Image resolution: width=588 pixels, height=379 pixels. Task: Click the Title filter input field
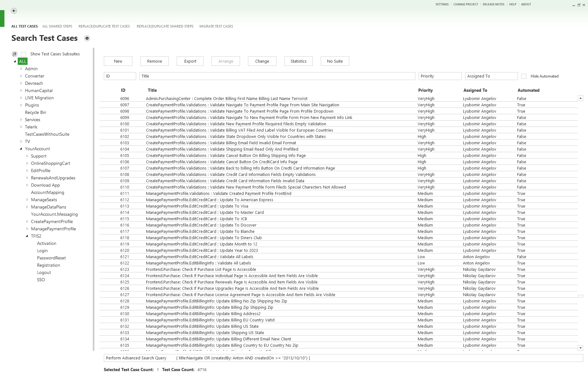tap(277, 76)
